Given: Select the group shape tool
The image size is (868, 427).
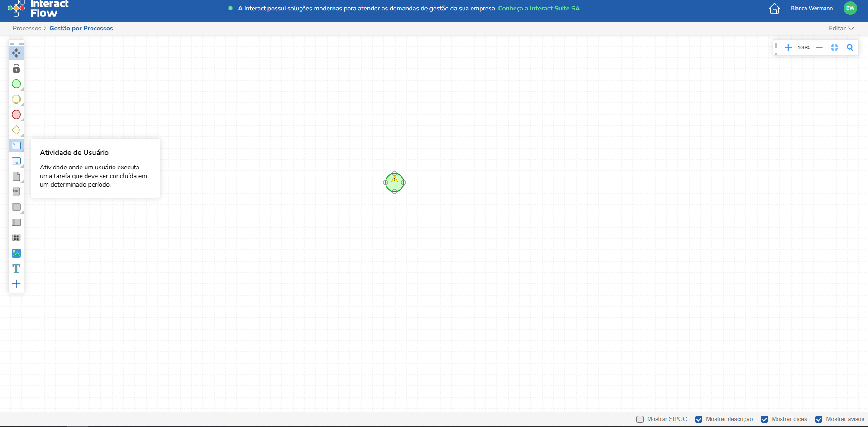Looking at the screenshot, I should coord(16,238).
